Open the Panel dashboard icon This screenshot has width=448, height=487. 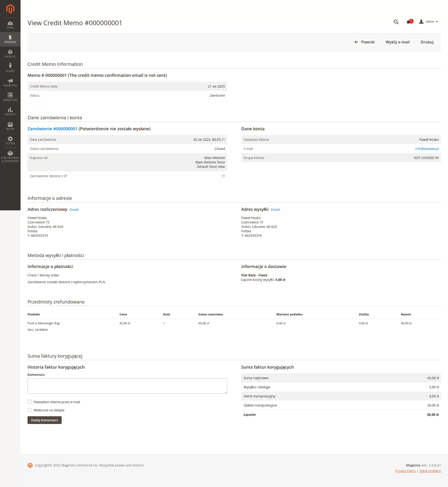(x=10, y=25)
